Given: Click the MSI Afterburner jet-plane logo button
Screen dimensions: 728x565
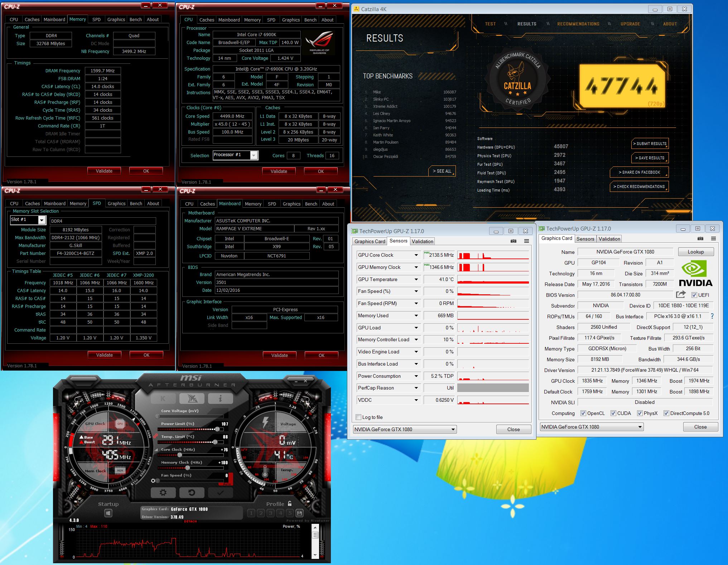Looking at the screenshot, I should (x=192, y=398).
